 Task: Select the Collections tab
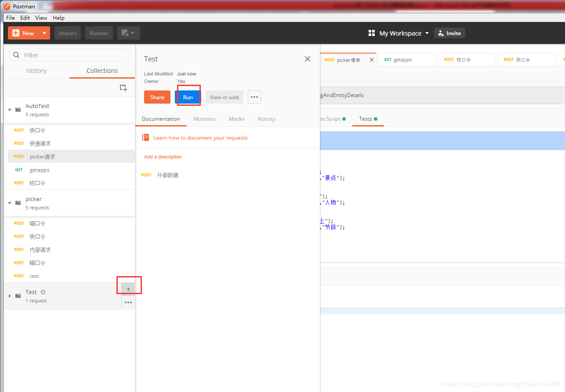pos(102,71)
